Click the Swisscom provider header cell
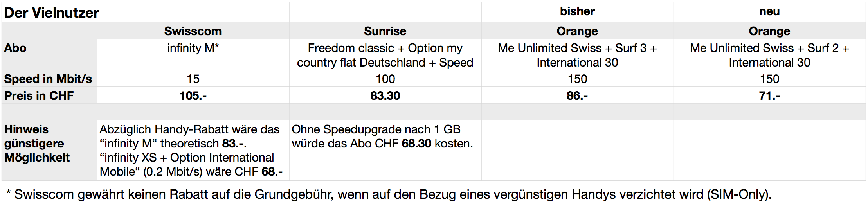Screen dimensions: 868x205 pyautogui.click(x=193, y=31)
